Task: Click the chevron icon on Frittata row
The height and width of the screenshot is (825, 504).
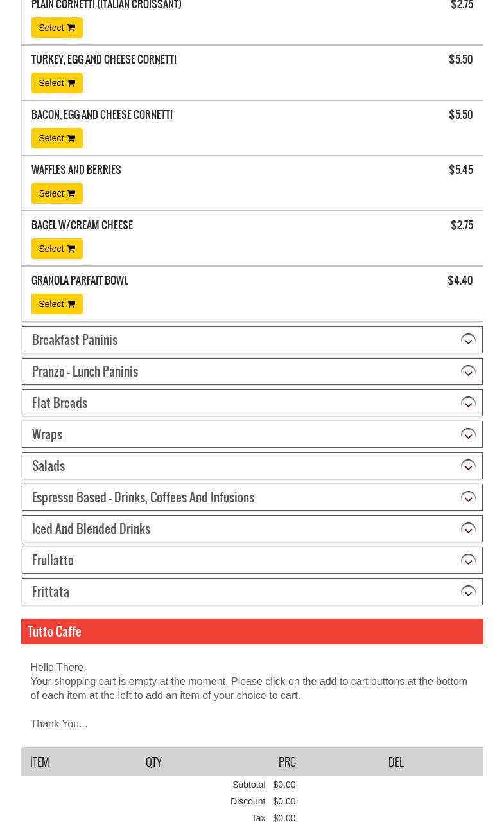Action: point(468,592)
